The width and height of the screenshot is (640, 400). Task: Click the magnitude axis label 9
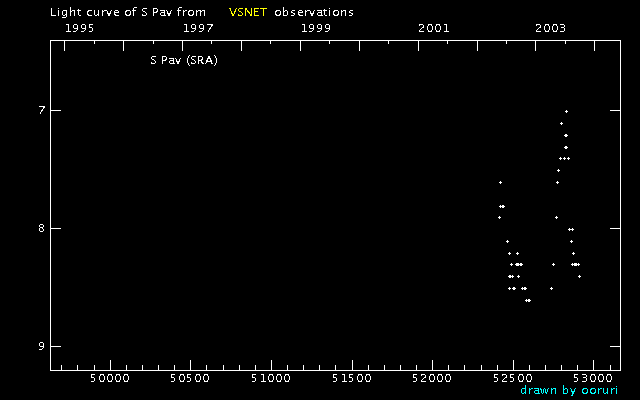tap(41, 346)
